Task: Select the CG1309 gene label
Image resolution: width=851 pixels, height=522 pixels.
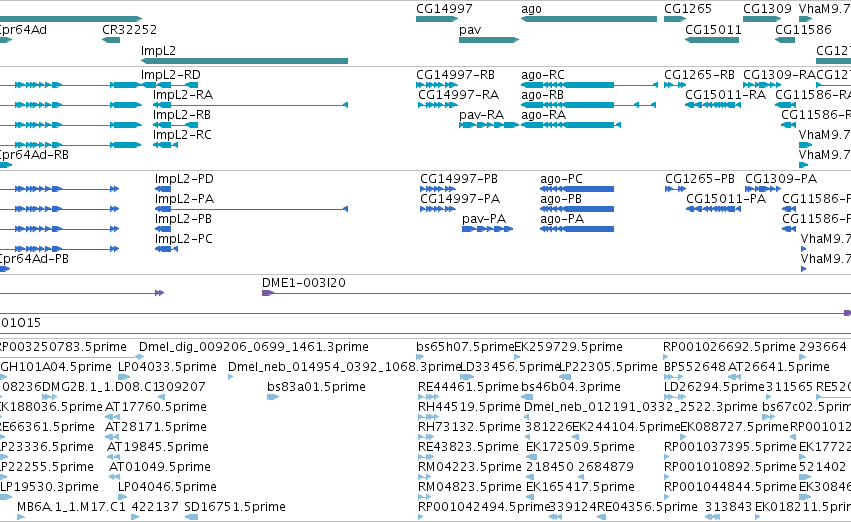Action: click(x=767, y=9)
